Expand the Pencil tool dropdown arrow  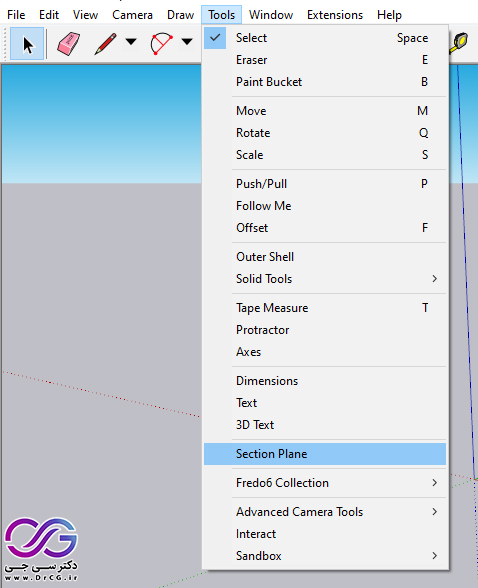click(131, 41)
